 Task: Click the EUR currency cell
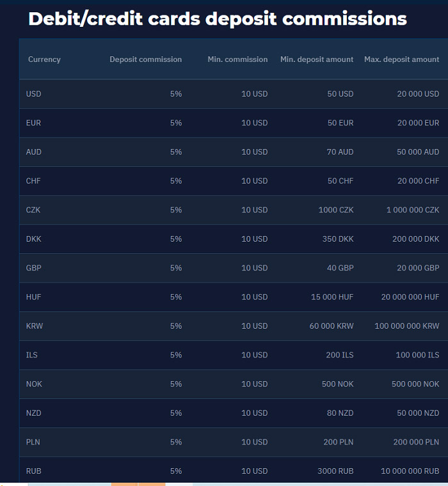coord(33,123)
